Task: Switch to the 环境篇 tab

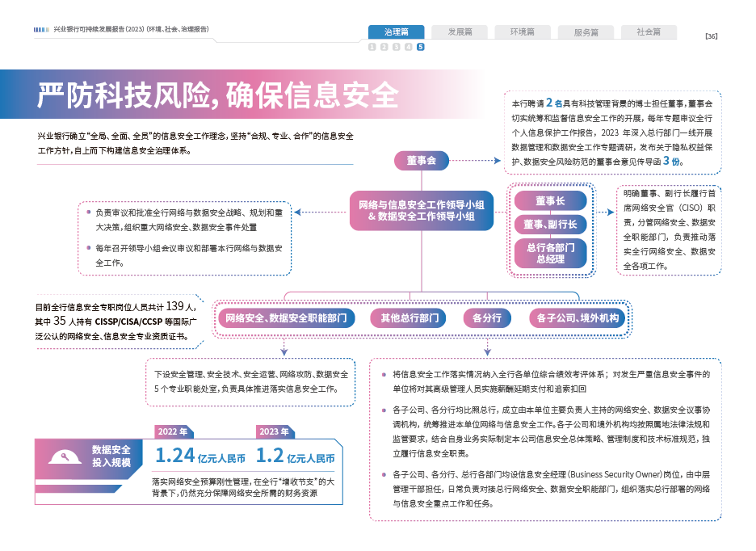Action: click(522, 32)
